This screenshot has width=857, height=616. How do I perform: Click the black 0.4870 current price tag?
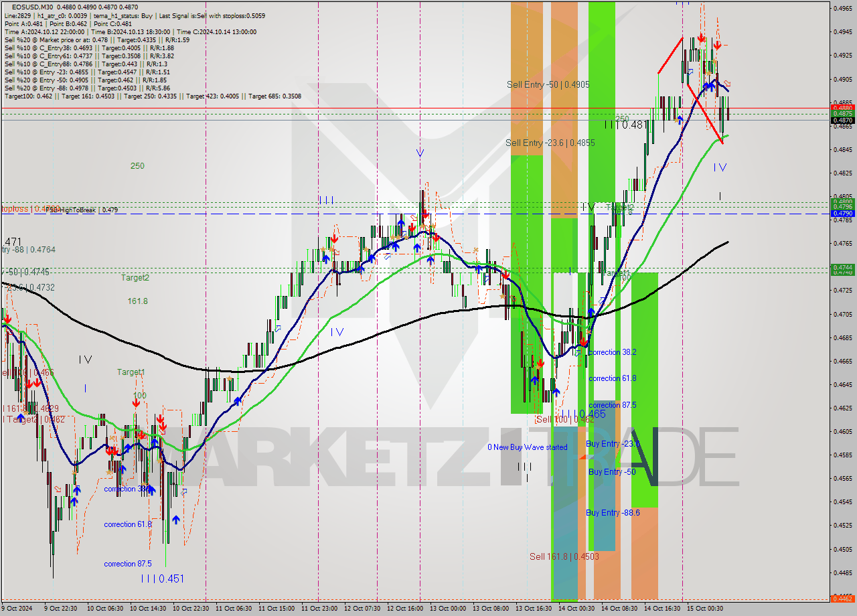pos(842,120)
